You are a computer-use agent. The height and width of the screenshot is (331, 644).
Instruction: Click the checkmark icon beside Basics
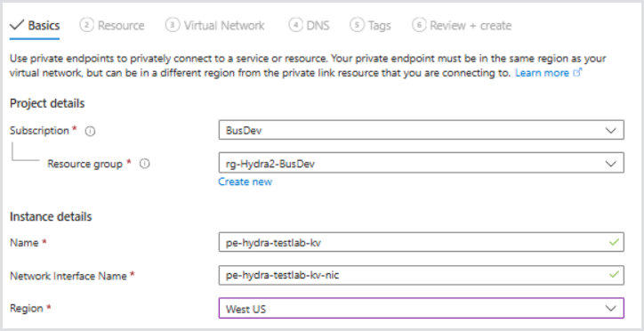17,26
